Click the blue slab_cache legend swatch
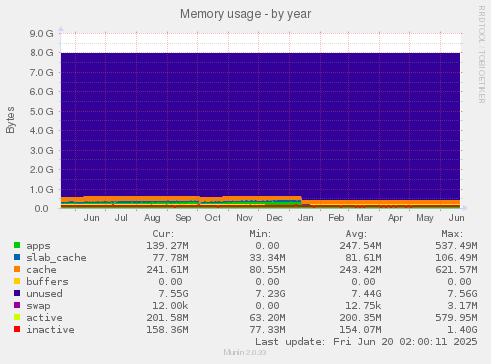This screenshot has width=491, height=364. point(17,257)
